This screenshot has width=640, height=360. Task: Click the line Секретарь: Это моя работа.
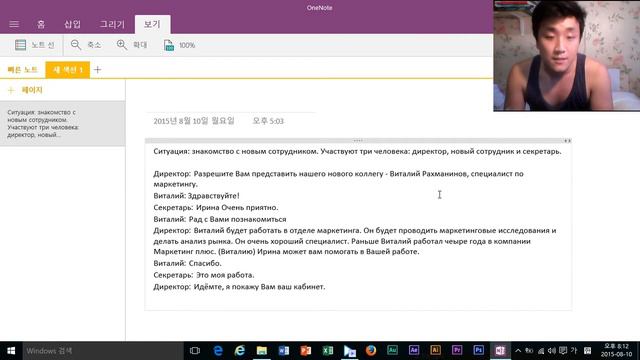point(204,275)
